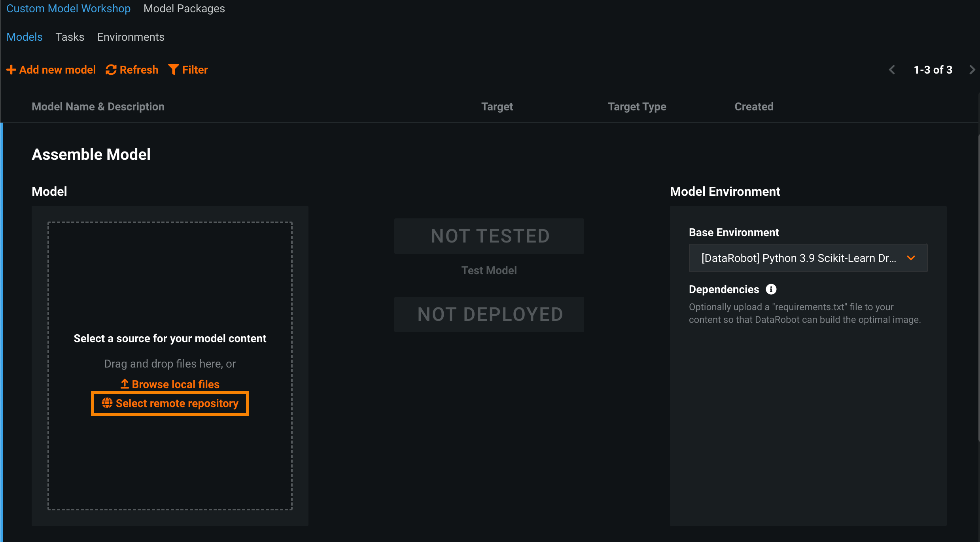Click the plus icon for Add new model
This screenshot has height=542, width=980.
[x=11, y=70]
